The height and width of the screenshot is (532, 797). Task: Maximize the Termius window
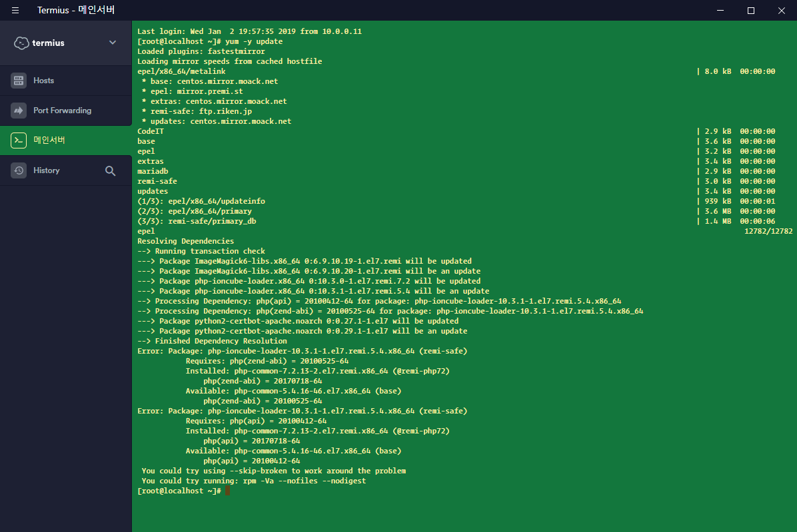[751, 10]
